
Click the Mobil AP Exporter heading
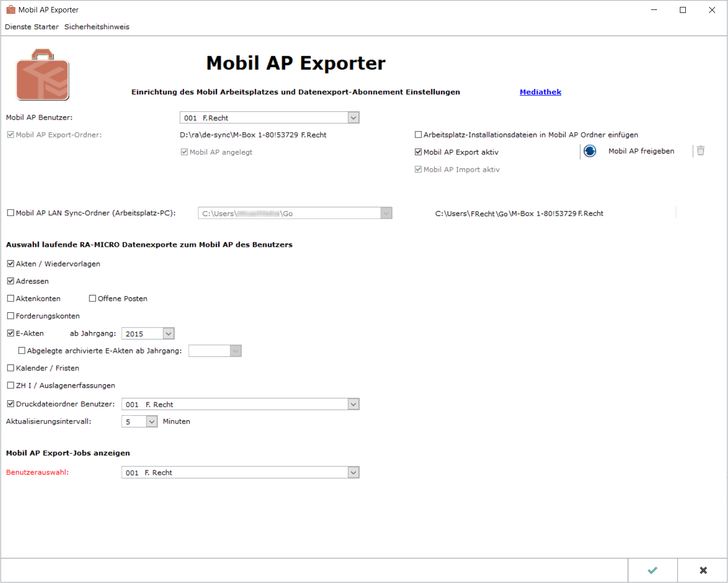[296, 63]
